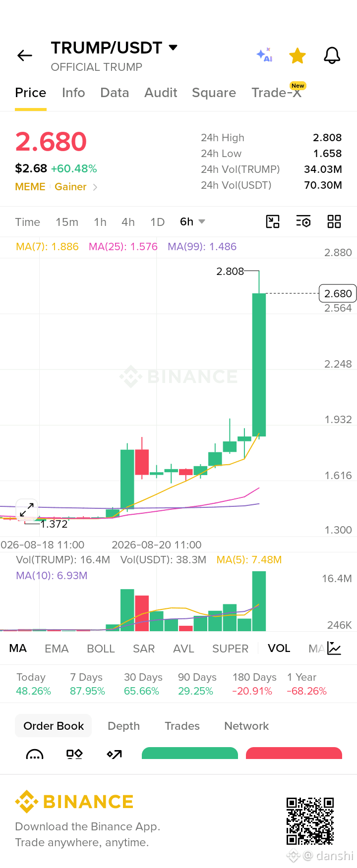Open the 6h interval dropdown
This screenshot has height=868, width=357.
pos(192,221)
